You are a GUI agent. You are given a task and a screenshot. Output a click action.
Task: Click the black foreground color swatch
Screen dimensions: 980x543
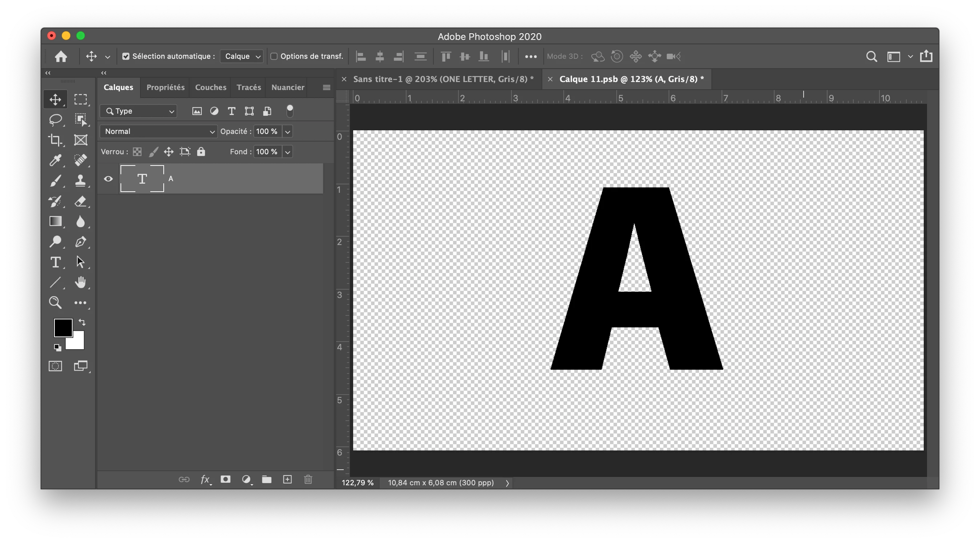(x=62, y=327)
